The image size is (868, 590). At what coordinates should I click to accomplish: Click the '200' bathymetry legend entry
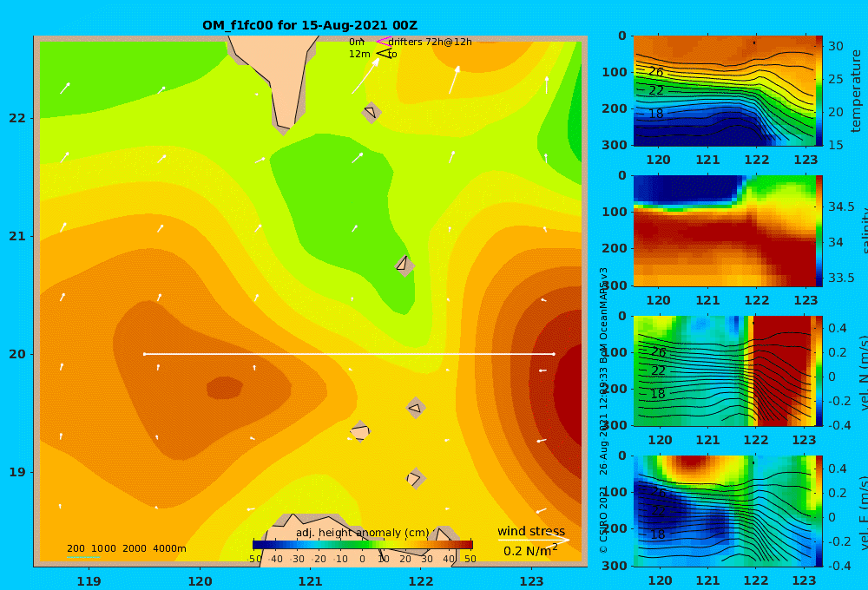tap(76, 548)
